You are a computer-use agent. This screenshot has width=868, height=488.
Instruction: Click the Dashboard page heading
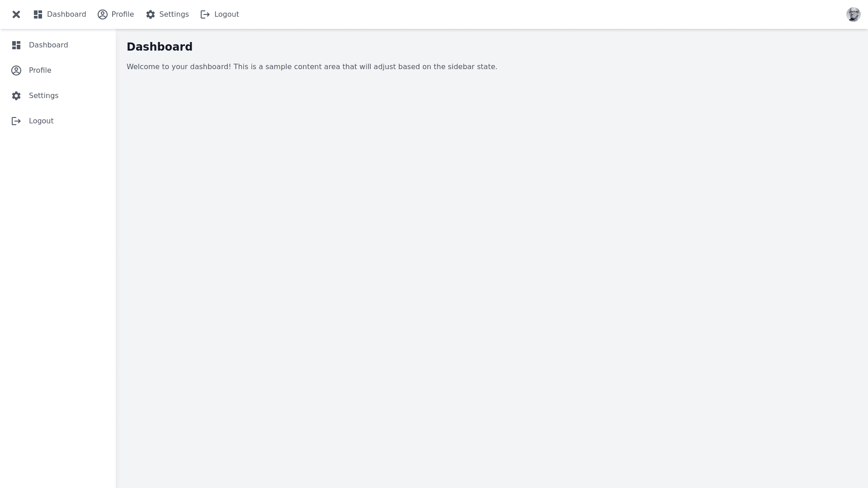point(160,47)
